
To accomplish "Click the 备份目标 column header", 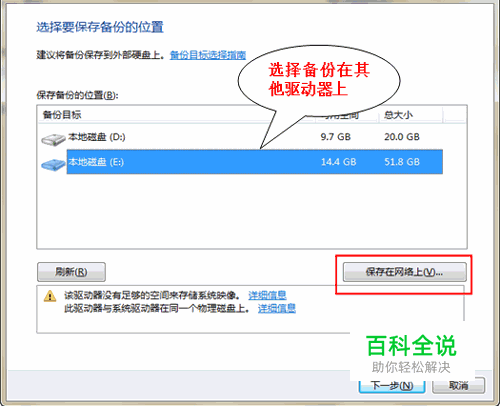I will click(x=62, y=115).
